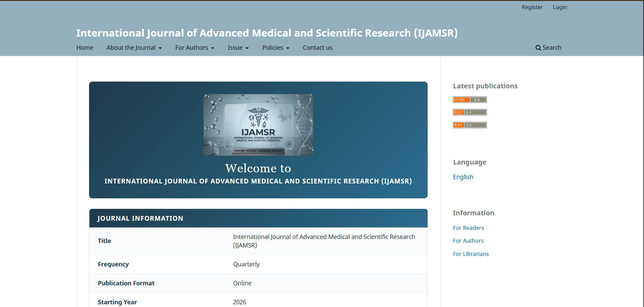Select the English language link
The height and width of the screenshot is (307, 644).
tap(463, 177)
